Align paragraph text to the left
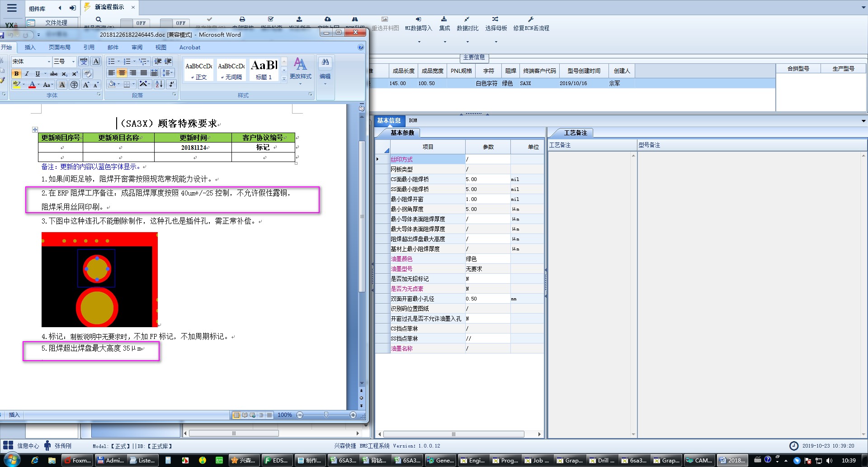 [x=111, y=73]
